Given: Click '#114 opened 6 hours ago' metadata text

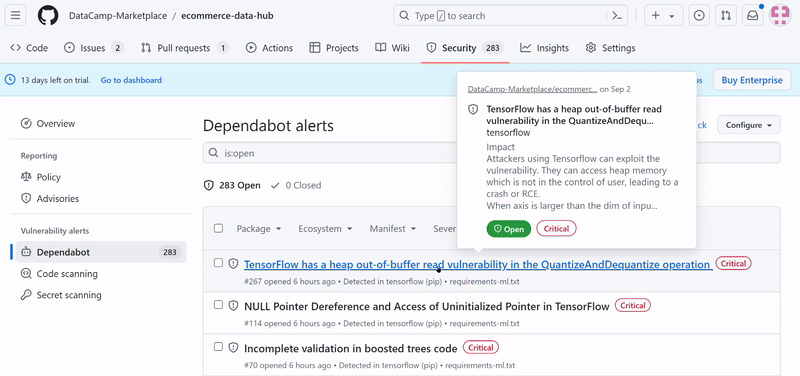Looking at the screenshot, I should pyautogui.click(x=290, y=323).
